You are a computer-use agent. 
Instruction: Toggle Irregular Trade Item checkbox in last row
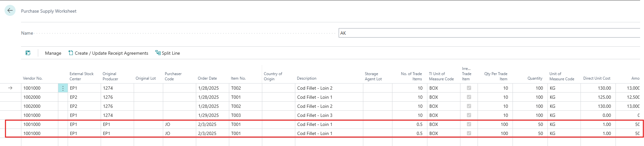[469, 133]
